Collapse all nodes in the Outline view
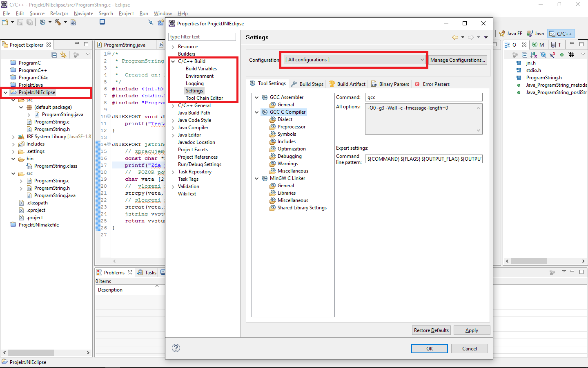The width and height of the screenshot is (588, 368). click(x=524, y=54)
